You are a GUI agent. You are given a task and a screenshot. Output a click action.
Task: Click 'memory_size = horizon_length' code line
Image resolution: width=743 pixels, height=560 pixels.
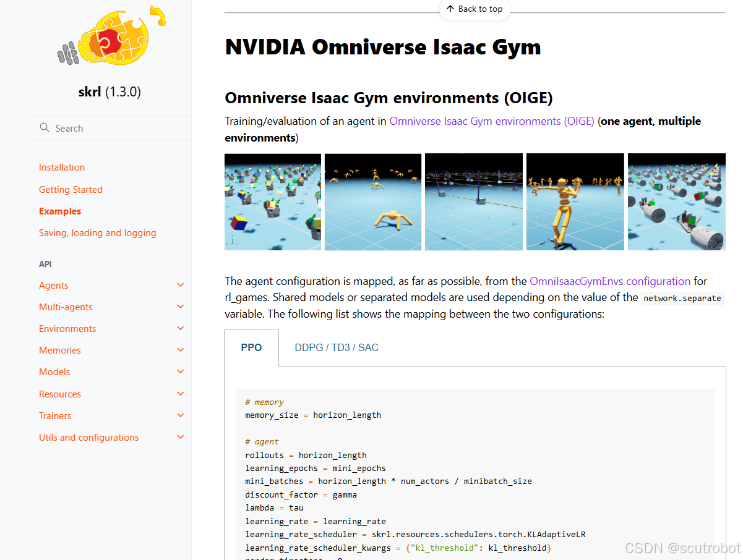click(x=313, y=415)
